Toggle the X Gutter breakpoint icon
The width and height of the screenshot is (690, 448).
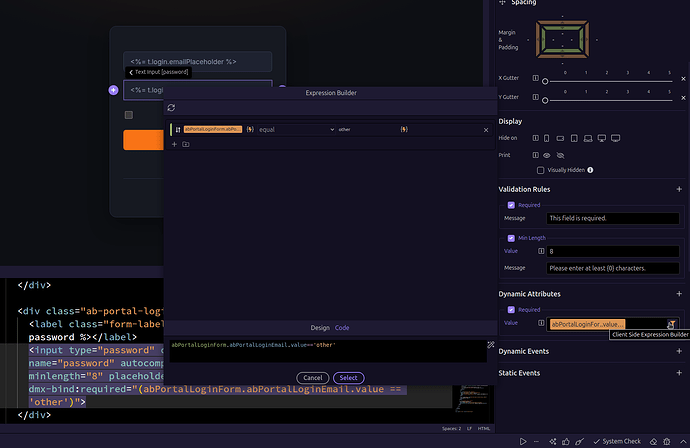(x=536, y=78)
